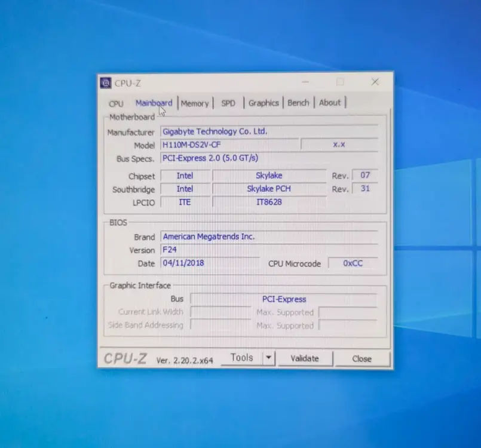The width and height of the screenshot is (481, 448).
Task: Open the About tab
Action: (x=330, y=102)
